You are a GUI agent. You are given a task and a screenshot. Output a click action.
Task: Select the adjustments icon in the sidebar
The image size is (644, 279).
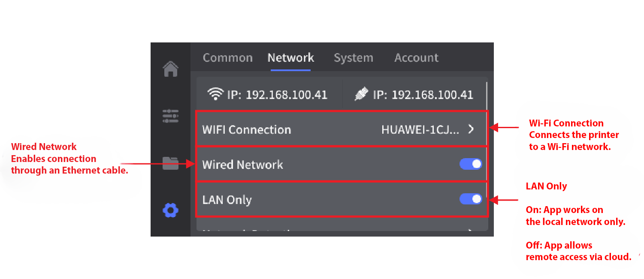[170, 116]
